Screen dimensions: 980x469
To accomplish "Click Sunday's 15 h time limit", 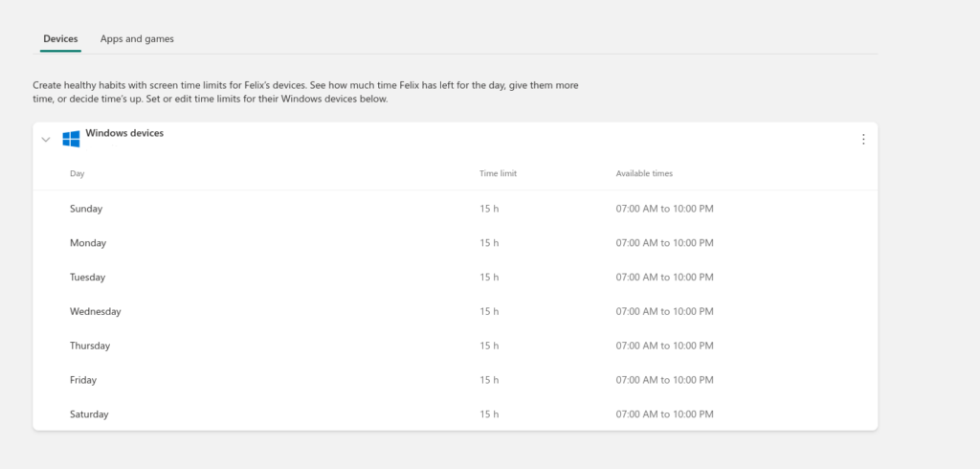I will (x=489, y=209).
